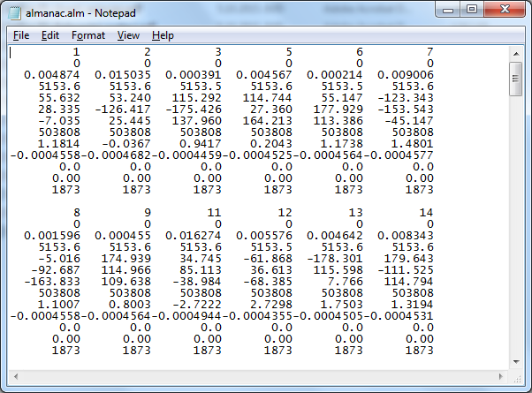The image size is (532, 393).
Task: Click the value 0.009006
Action: coord(406,75)
